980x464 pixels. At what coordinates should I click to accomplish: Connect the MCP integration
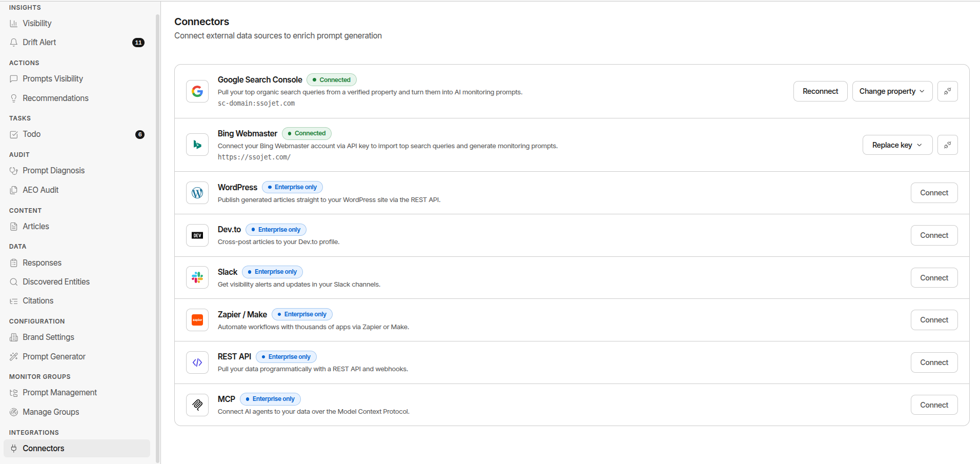coord(934,405)
